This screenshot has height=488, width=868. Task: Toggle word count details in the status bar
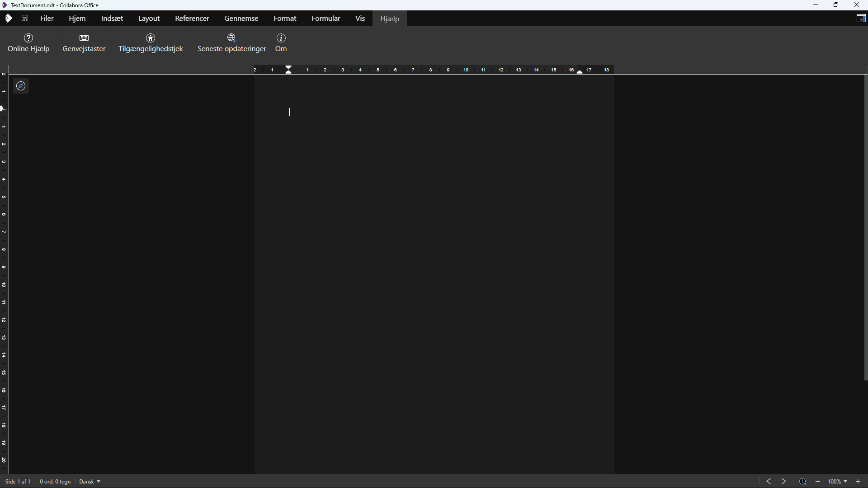click(x=55, y=481)
